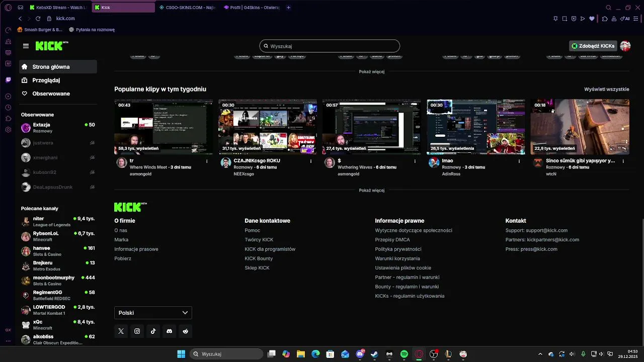Screen dimensions: 644x362
Task: Click the heart bookmark icon in address bar
Action: coord(592,19)
